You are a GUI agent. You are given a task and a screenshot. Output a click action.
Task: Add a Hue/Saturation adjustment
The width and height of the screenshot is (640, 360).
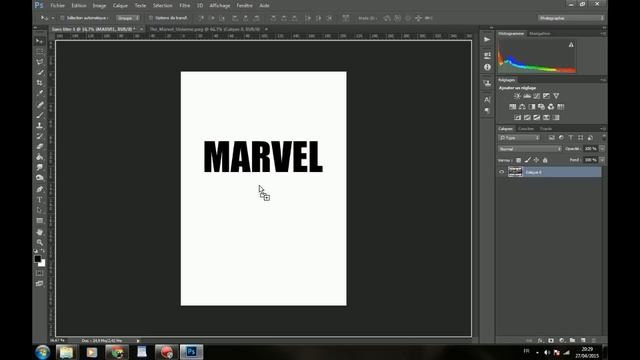513,107
